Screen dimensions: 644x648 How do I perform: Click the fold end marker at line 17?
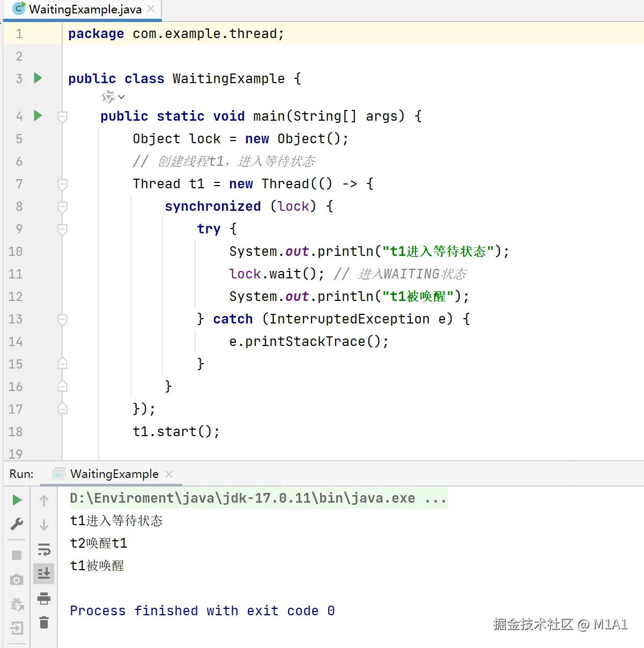(62, 409)
